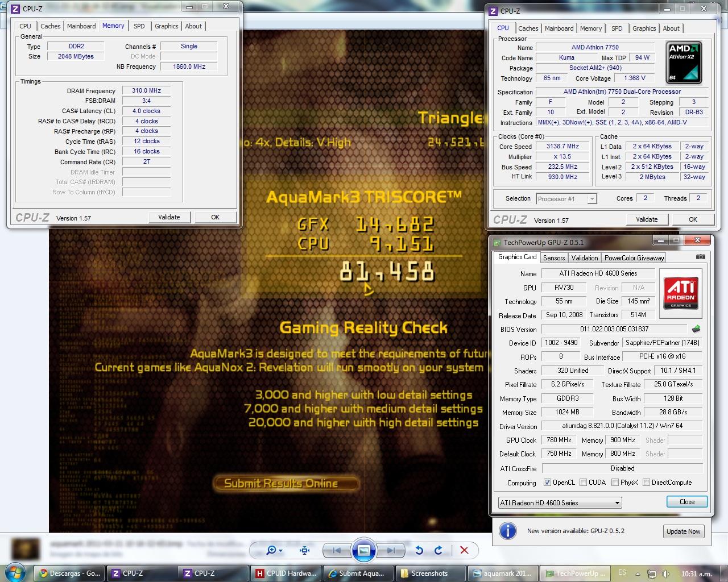
Task: Click Validate in the right CPU-Z window
Action: tap(647, 219)
